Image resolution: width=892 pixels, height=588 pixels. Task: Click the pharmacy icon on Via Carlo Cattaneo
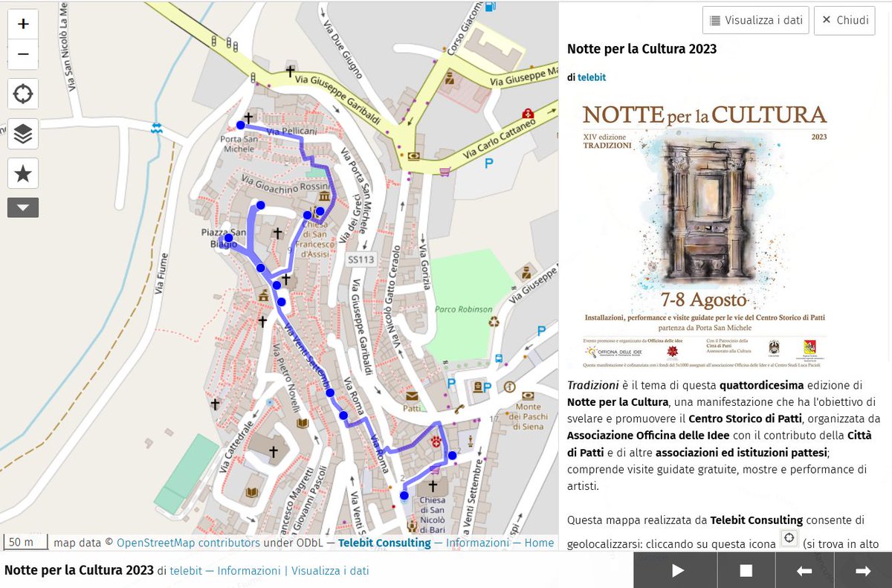pyautogui.click(x=528, y=114)
